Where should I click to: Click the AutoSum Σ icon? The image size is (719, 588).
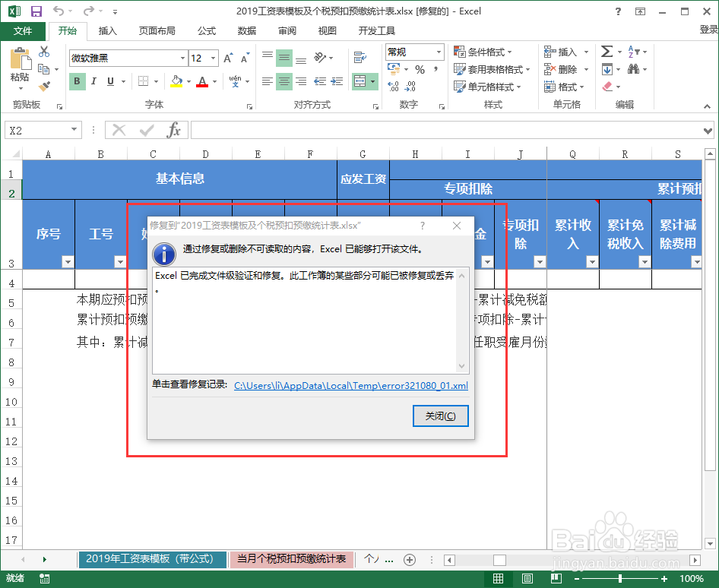pyautogui.click(x=608, y=52)
